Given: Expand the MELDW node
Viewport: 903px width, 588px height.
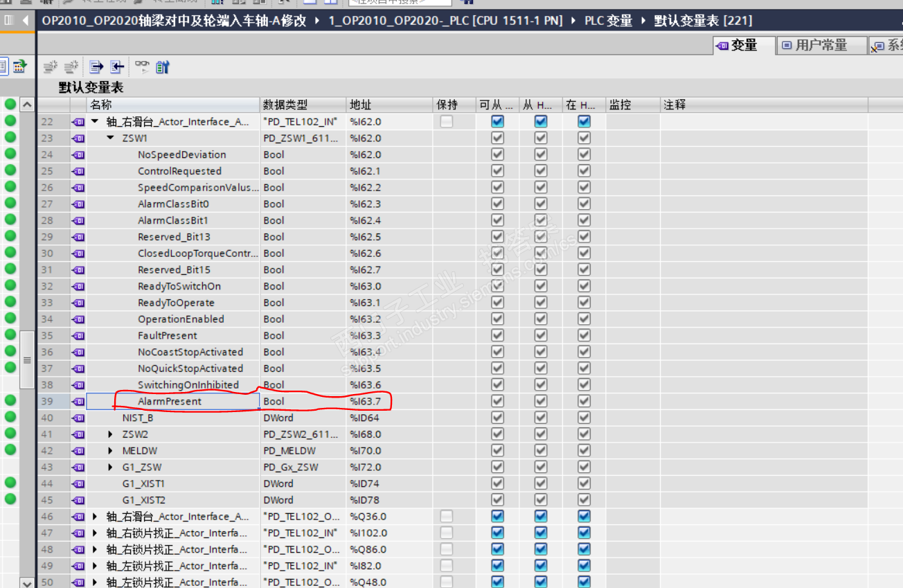Looking at the screenshot, I should click(x=111, y=451).
